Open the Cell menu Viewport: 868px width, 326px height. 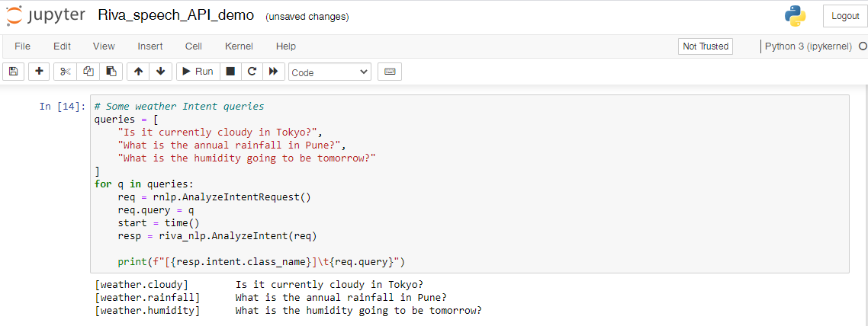click(194, 46)
